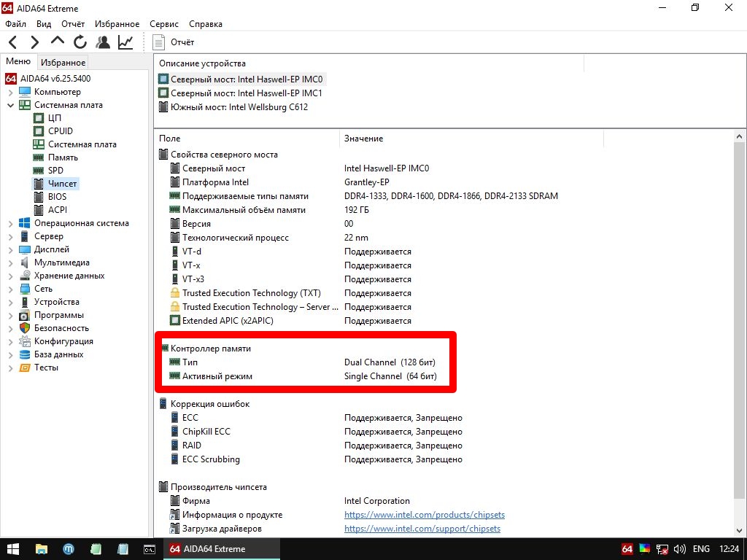The width and height of the screenshot is (747, 560).
Task: Expand the Программы tree node
Action: pyautogui.click(x=10, y=315)
